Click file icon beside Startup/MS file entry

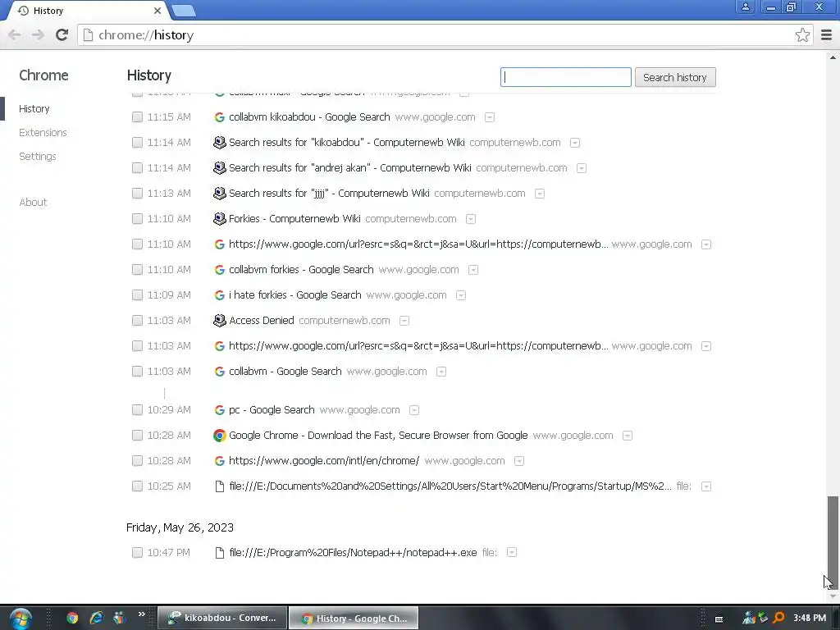[x=219, y=486]
